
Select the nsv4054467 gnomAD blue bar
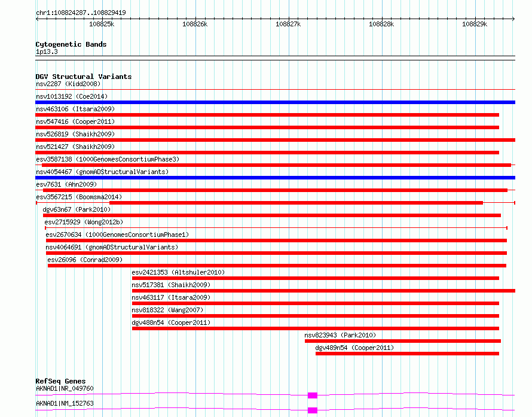pyautogui.click(x=275, y=178)
